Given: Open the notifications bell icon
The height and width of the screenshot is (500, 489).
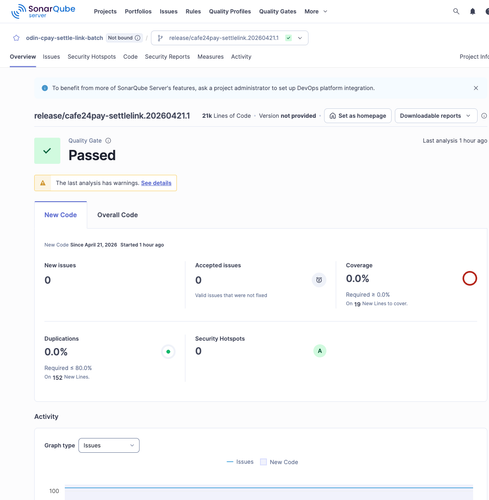Looking at the screenshot, I should click(472, 11).
